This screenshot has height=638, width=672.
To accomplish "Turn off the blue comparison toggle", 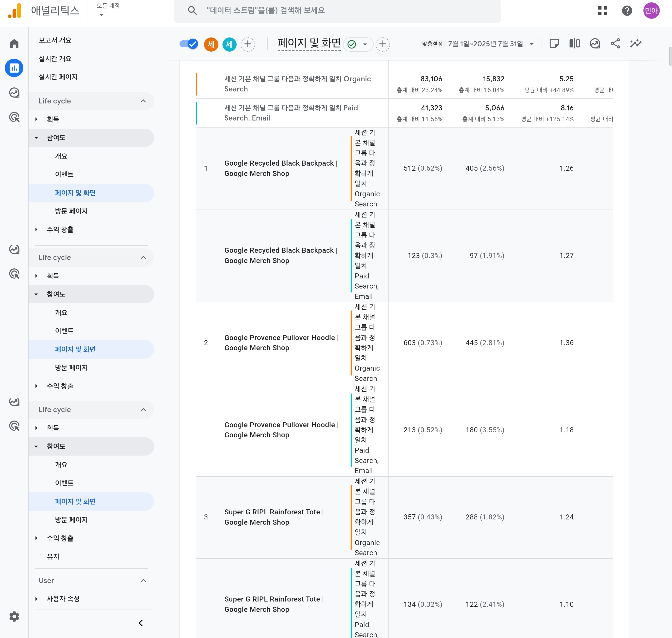I will click(189, 44).
